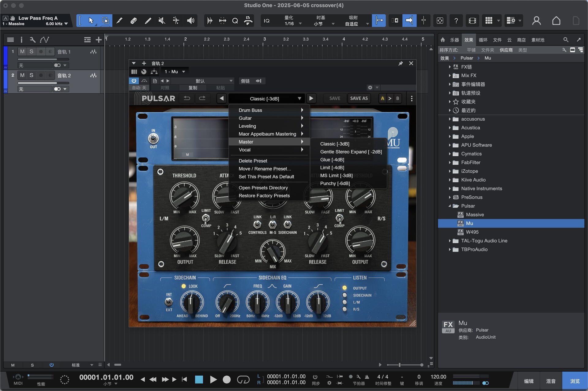Click the SAVE AS button
The image size is (588, 391).
(x=359, y=98)
